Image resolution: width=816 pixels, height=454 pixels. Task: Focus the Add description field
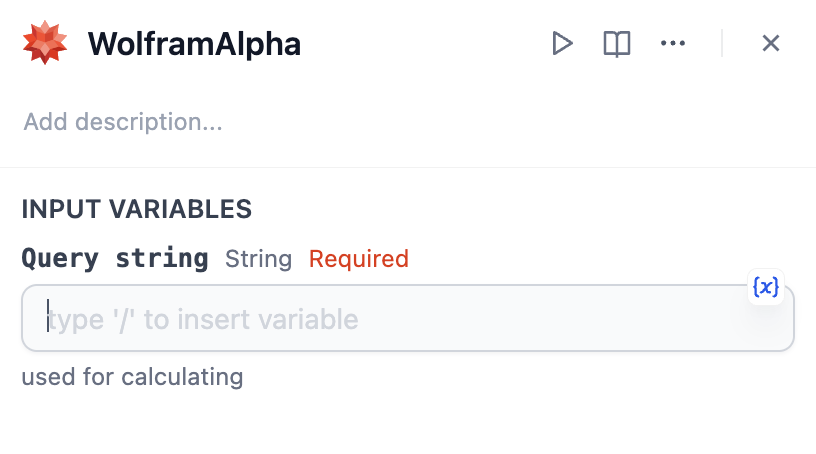coord(123,122)
